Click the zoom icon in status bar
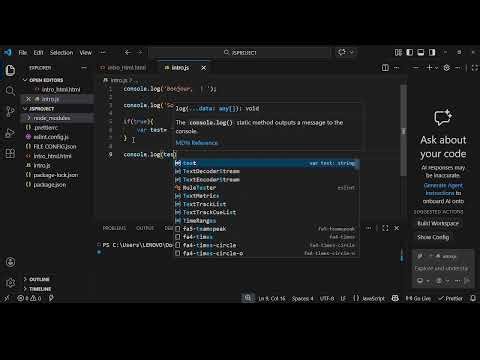Screen dimensions: 480x360 click(x=247, y=298)
